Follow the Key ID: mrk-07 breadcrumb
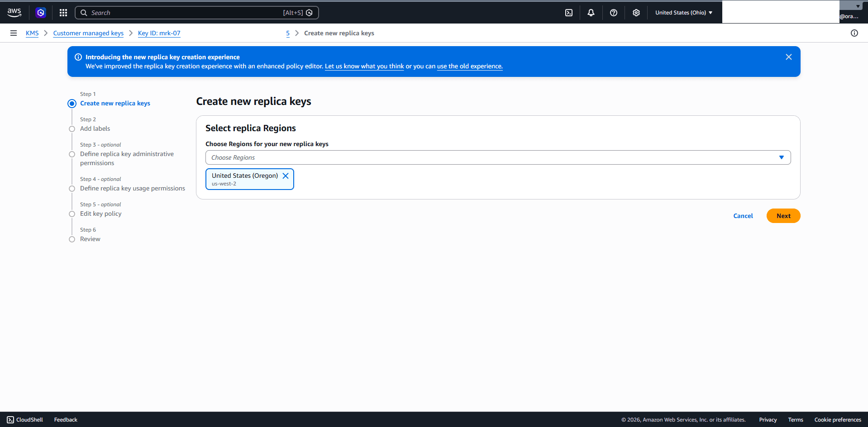Image resolution: width=868 pixels, height=427 pixels. [x=159, y=33]
